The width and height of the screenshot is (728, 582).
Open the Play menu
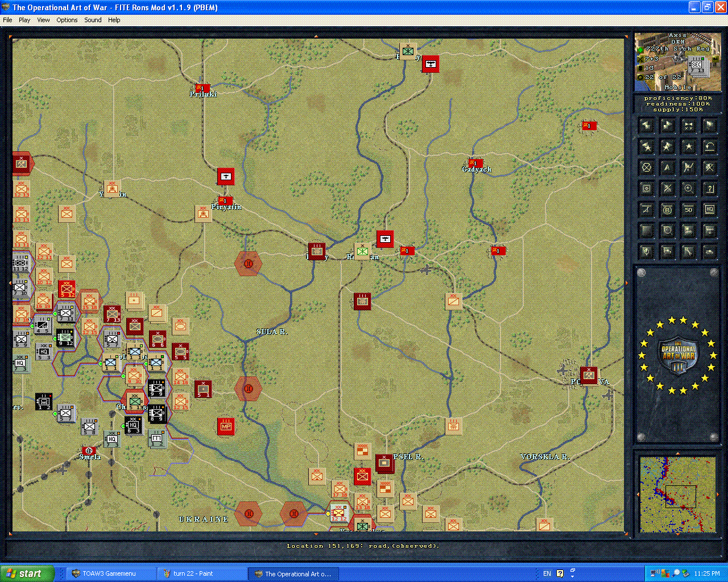[24, 20]
